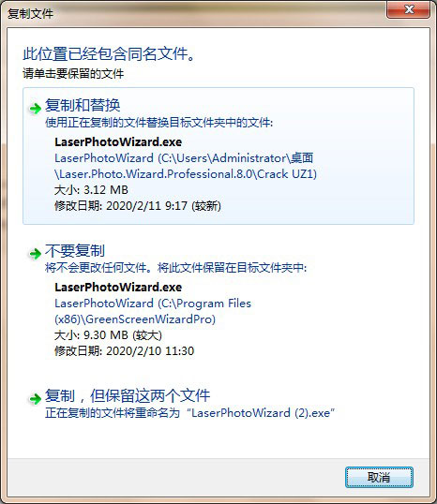Close the 复制文件 dialog window

408,9
